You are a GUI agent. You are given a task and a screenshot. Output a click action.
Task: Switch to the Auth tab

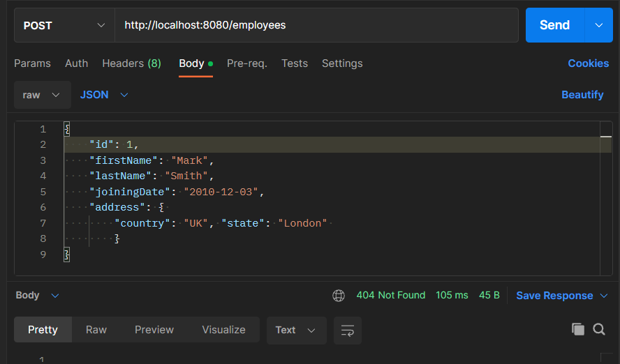[76, 63]
